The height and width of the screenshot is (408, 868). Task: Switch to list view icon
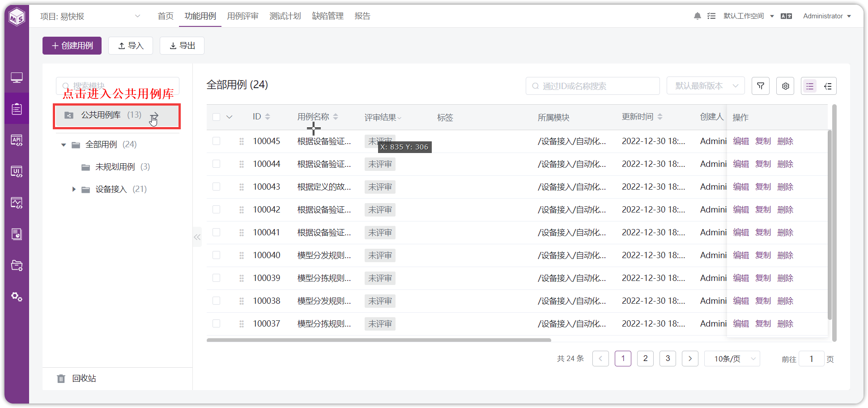810,86
